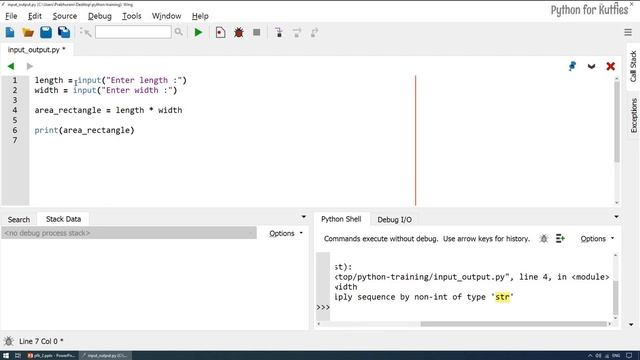The width and height of the screenshot is (640, 360).
Task: Open the Help menu
Action: (x=200, y=16)
